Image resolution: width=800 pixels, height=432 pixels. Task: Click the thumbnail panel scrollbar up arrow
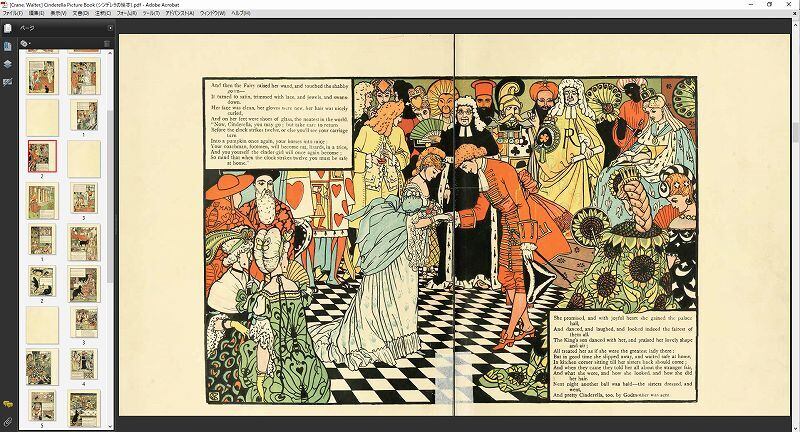tap(110, 53)
